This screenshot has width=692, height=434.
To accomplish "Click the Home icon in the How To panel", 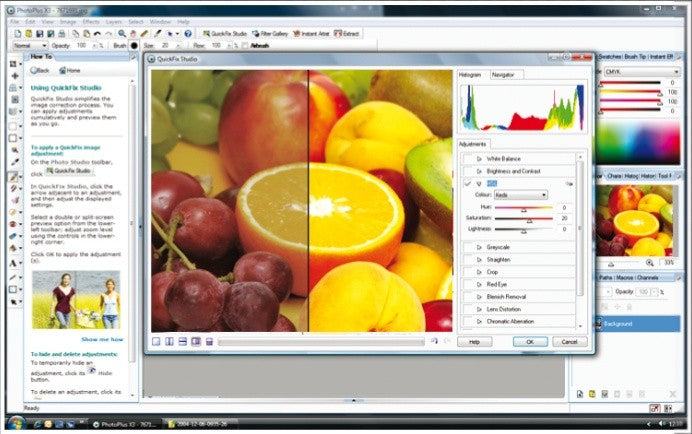I will point(70,70).
